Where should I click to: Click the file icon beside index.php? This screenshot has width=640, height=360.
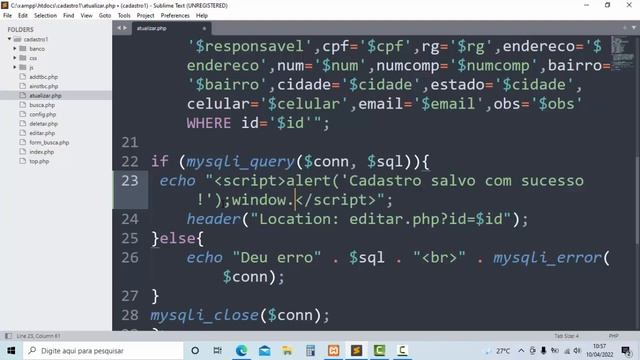click(23, 152)
